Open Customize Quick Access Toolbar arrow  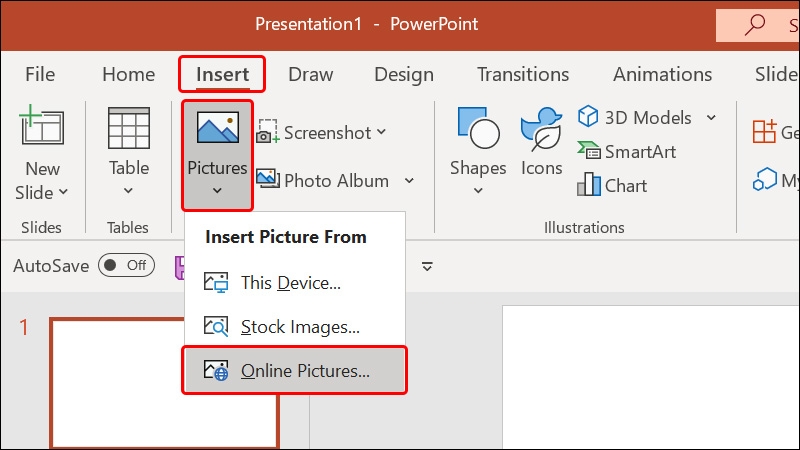pos(427,266)
